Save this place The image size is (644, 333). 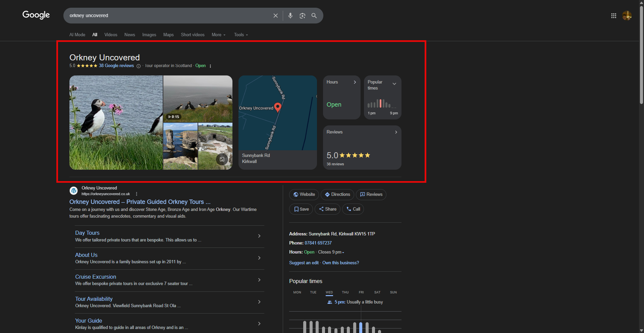301,209
